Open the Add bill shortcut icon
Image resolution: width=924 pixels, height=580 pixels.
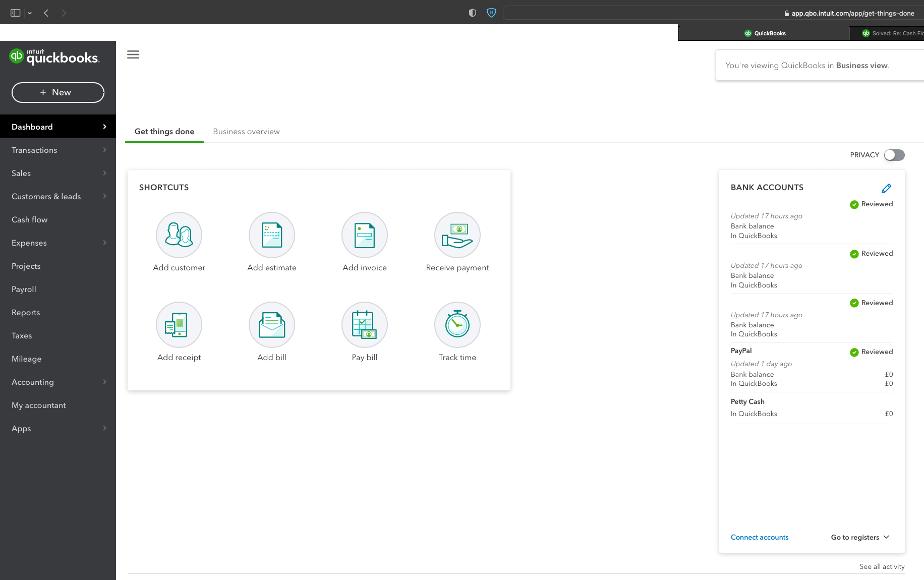(x=272, y=325)
